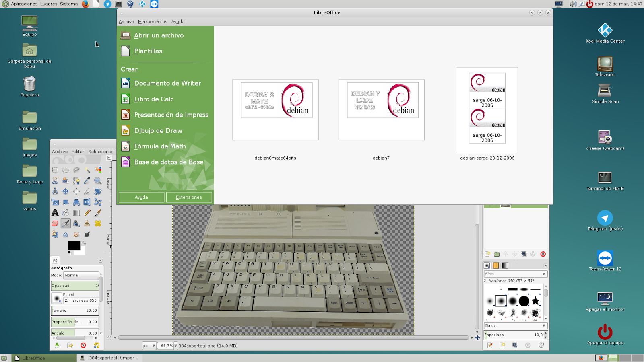
Task: Open Telegram launcher in top panel
Action: tap(107, 4)
